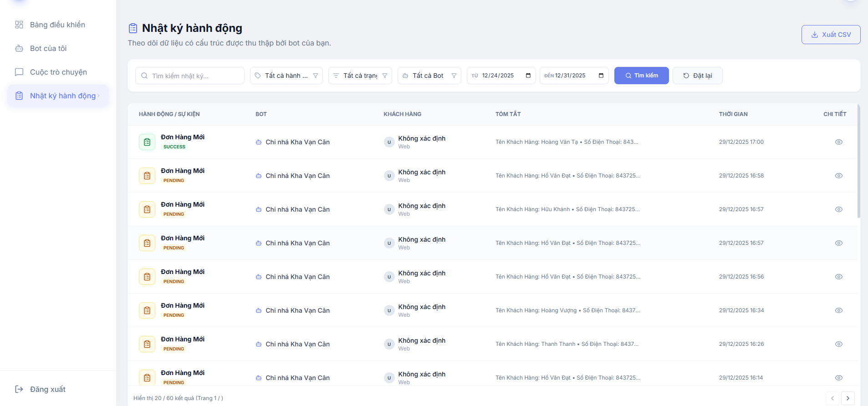Viewport: 868px width, 406px height.
Task: Click the next page arrow
Action: (x=848, y=398)
